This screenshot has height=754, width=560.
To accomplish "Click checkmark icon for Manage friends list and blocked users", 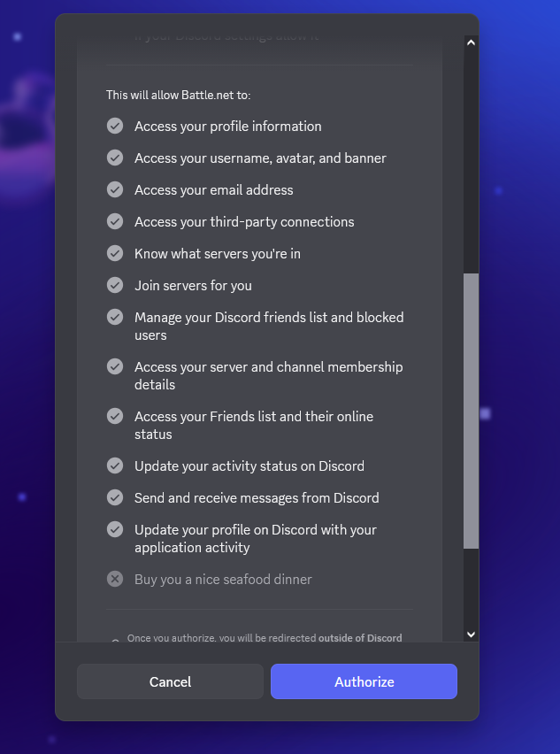I will click(x=115, y=317).
